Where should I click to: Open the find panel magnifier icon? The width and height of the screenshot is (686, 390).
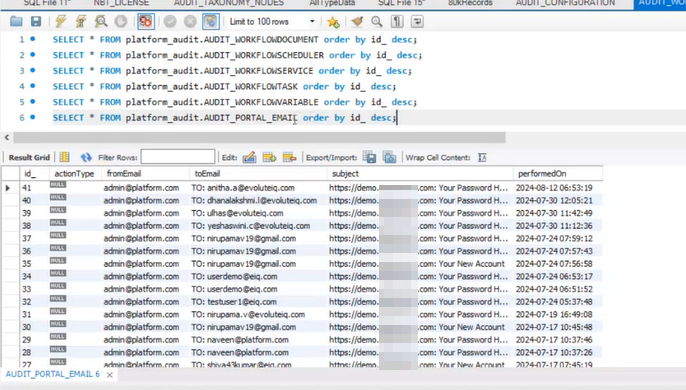click(x=377, y=21)
